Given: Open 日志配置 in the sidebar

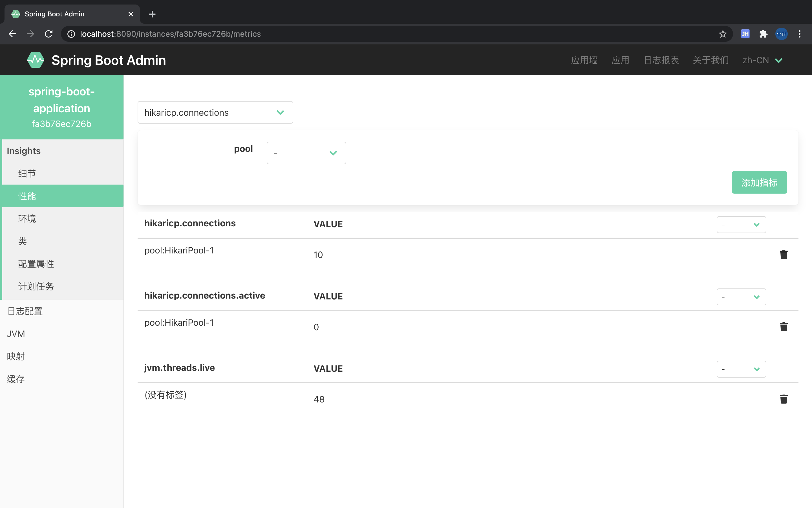Looking at the screenshot, I should tap(62, 311).
